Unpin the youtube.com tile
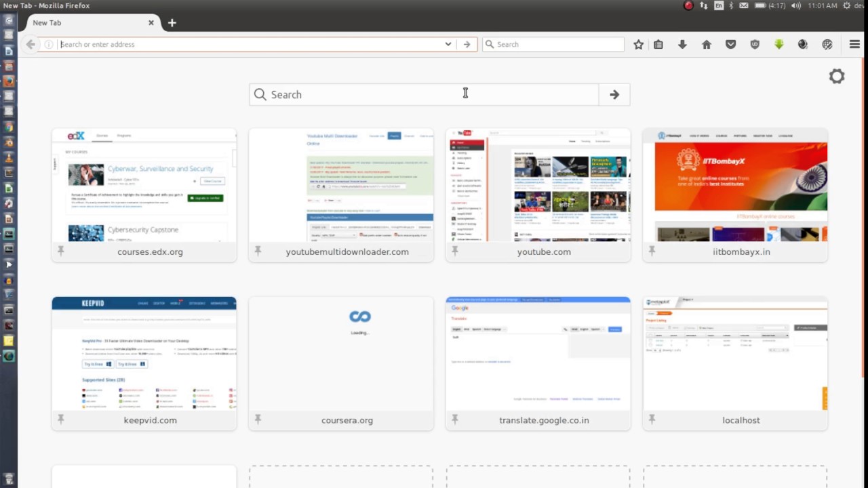This screenshot has width=868, height=488. [x=454, y=251]
